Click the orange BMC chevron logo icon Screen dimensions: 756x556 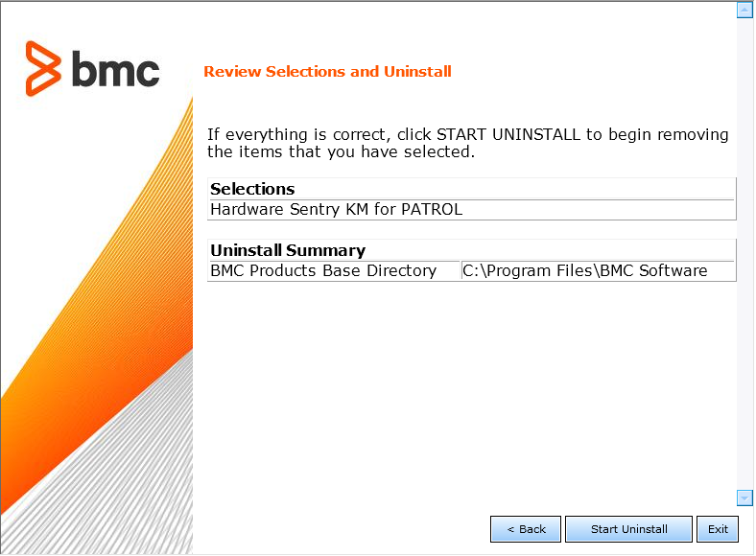[x=44, y=69]
